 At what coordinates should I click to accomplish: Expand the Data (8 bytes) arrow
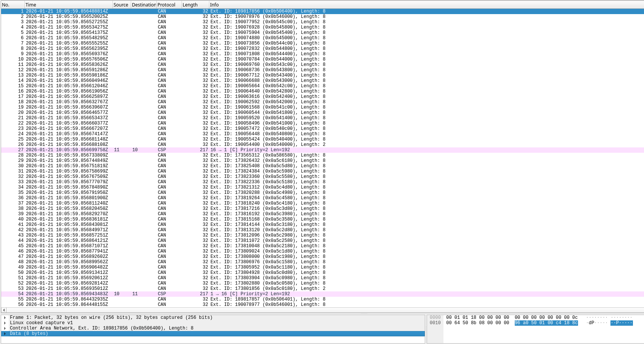(5, 334)
